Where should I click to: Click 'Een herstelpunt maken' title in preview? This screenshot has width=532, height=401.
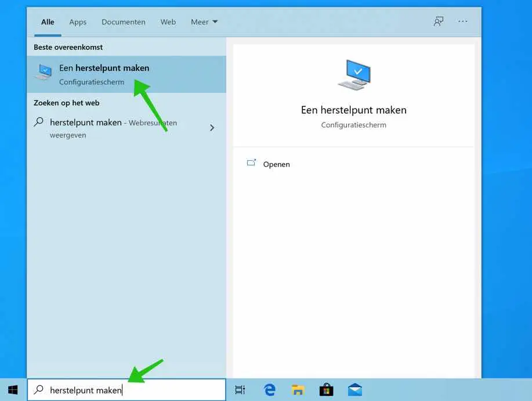(x=353, y=110)
